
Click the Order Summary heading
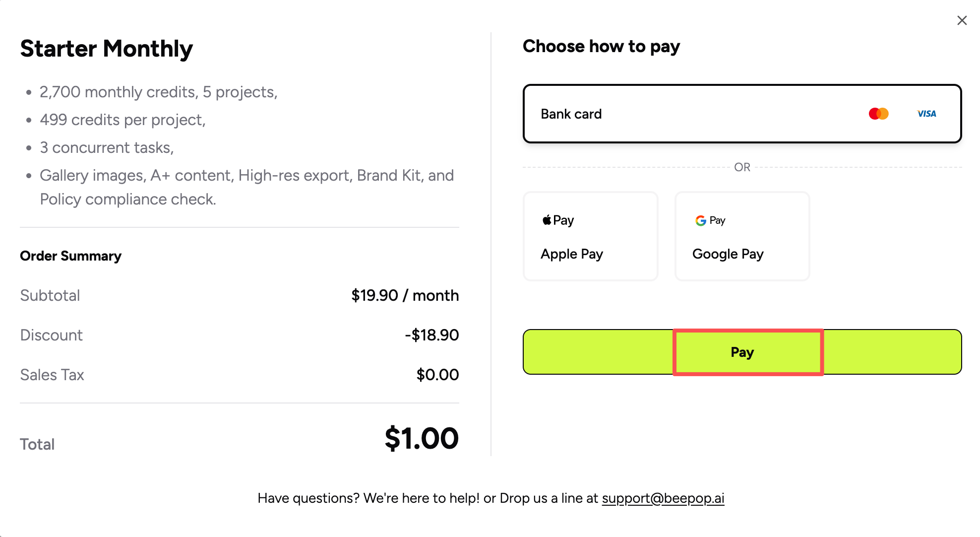(70, 256)
